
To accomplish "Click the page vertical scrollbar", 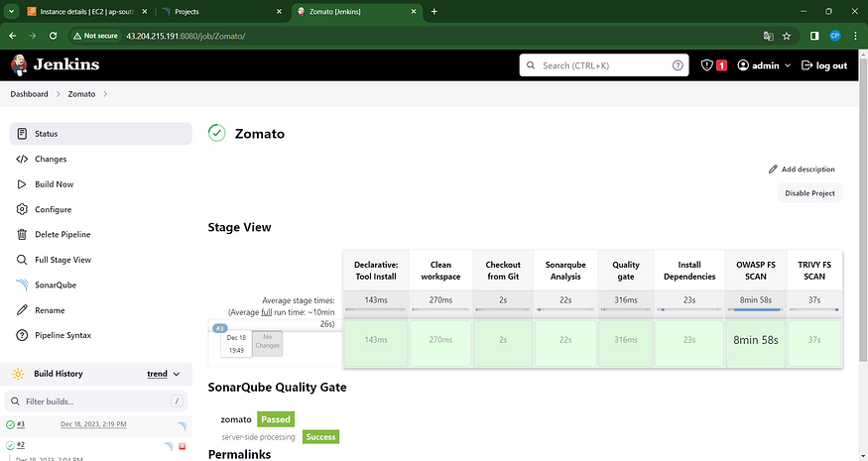I will coord(863,208).
